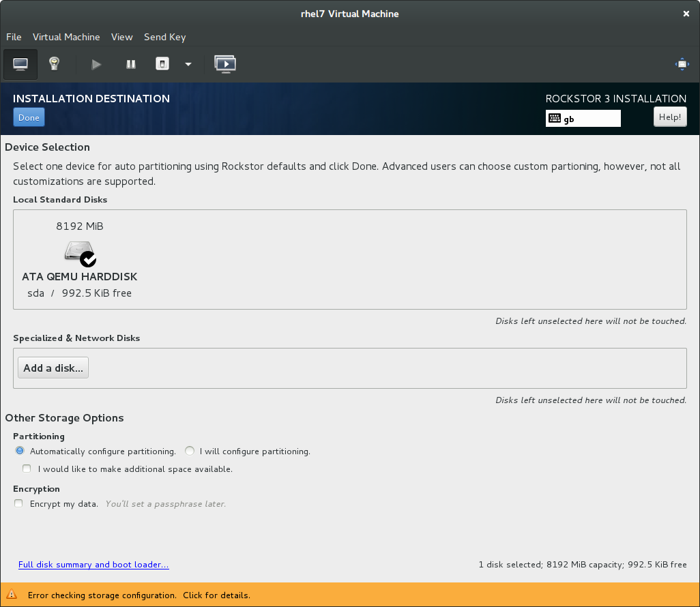Check make additional space available box
The height and width of the screenshot is (607, 700).
pos(27,469)
